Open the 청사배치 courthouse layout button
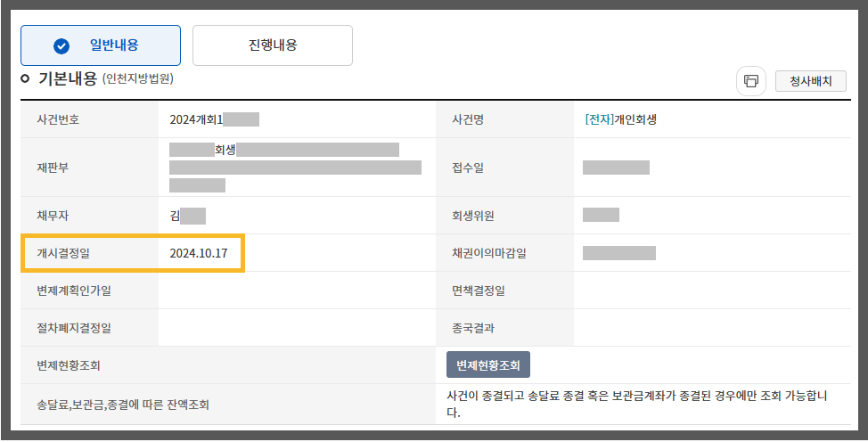This screenshot has width=868, height=442. point(810,81)
